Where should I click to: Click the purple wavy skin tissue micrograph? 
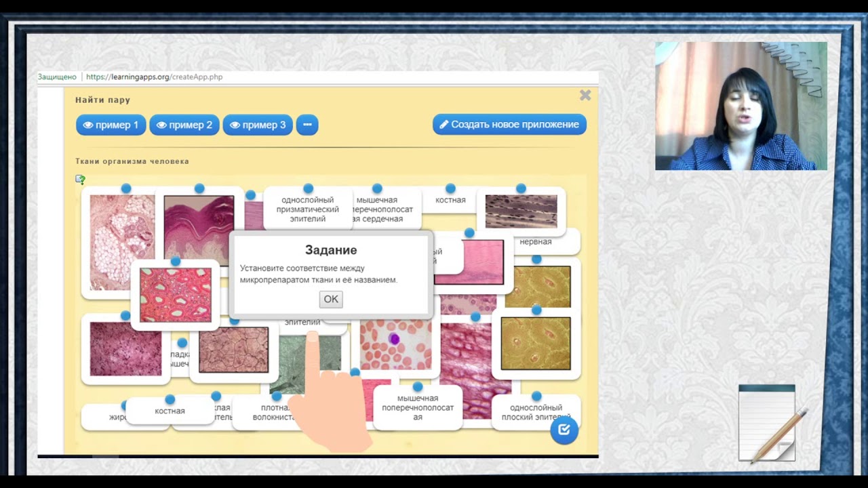click(x=199, y=230)
